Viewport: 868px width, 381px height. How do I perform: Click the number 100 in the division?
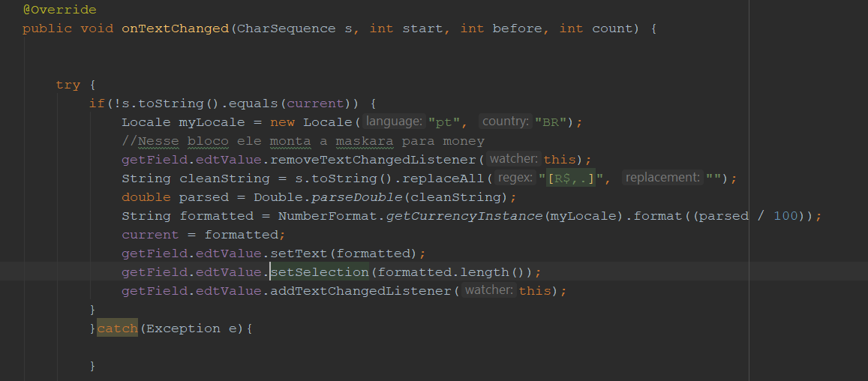785,216
